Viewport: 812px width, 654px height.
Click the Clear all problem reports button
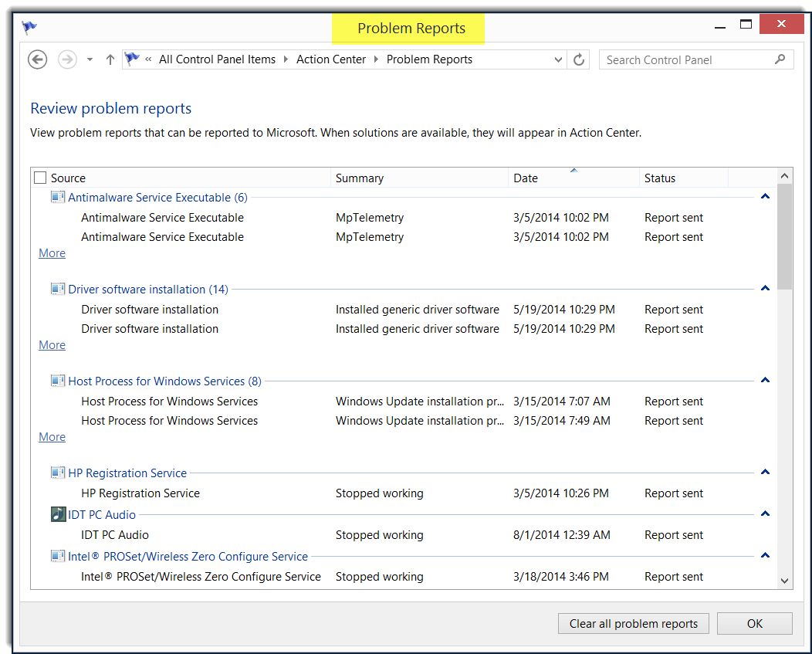coord(633,624)
